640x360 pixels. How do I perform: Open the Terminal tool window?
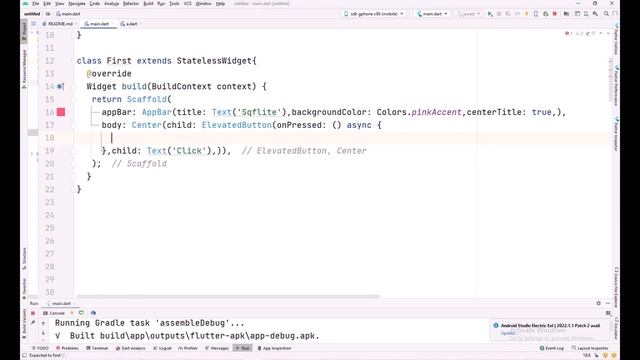point(97,348)
